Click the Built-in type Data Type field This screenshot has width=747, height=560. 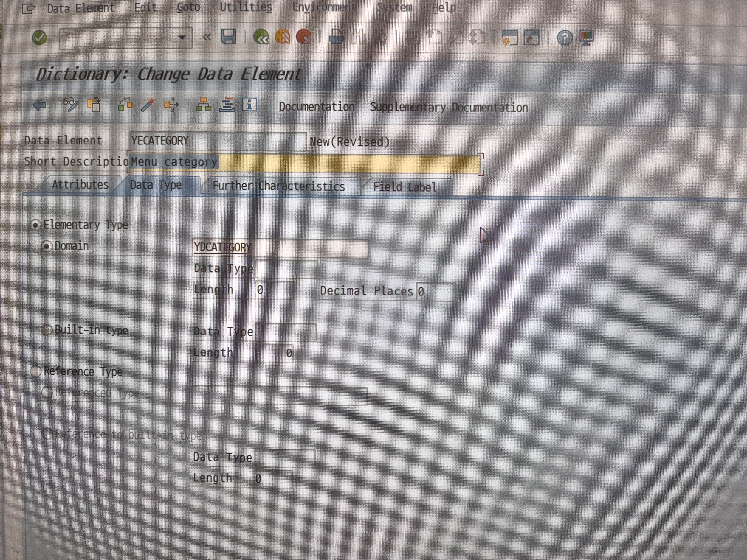pyautogui.click(x=286, y=332)
